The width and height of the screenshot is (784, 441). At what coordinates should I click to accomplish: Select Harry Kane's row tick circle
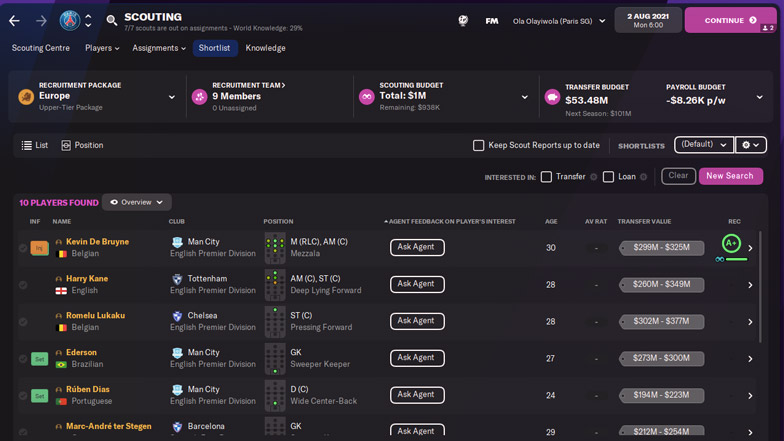[23, 285]
